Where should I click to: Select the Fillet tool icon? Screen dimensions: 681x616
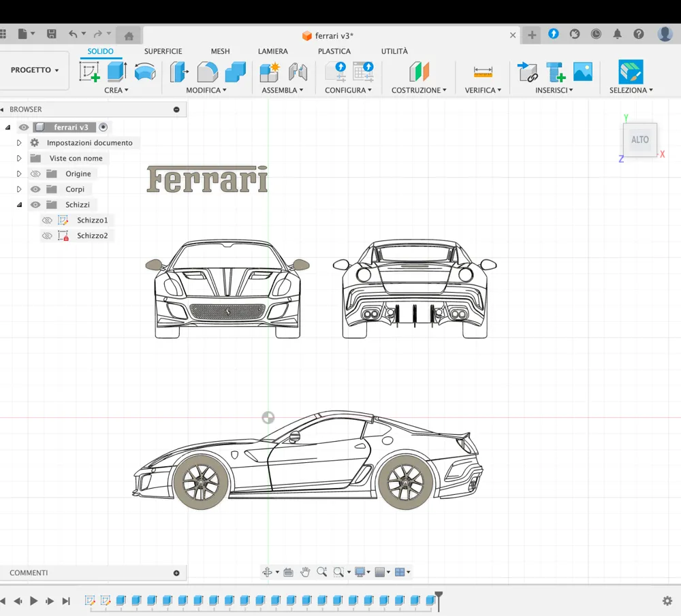pyautogui.click(x=208, y=71)
